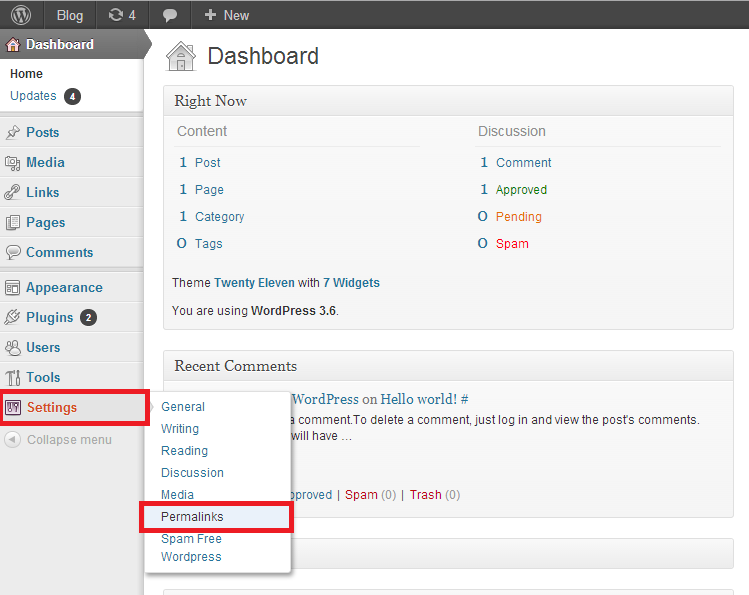The image size is (749, 595).
Task: Open the updates sync icon in admin bar
Action: (116, 15)
